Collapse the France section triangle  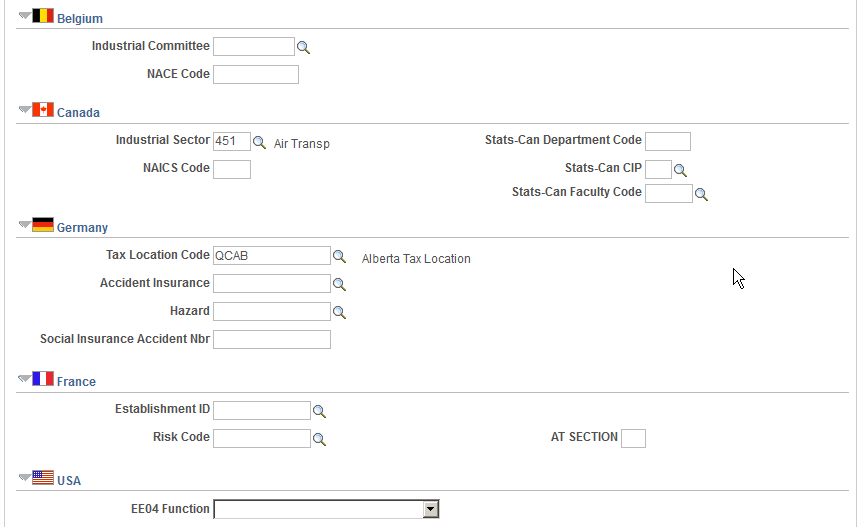pos(25,379)
